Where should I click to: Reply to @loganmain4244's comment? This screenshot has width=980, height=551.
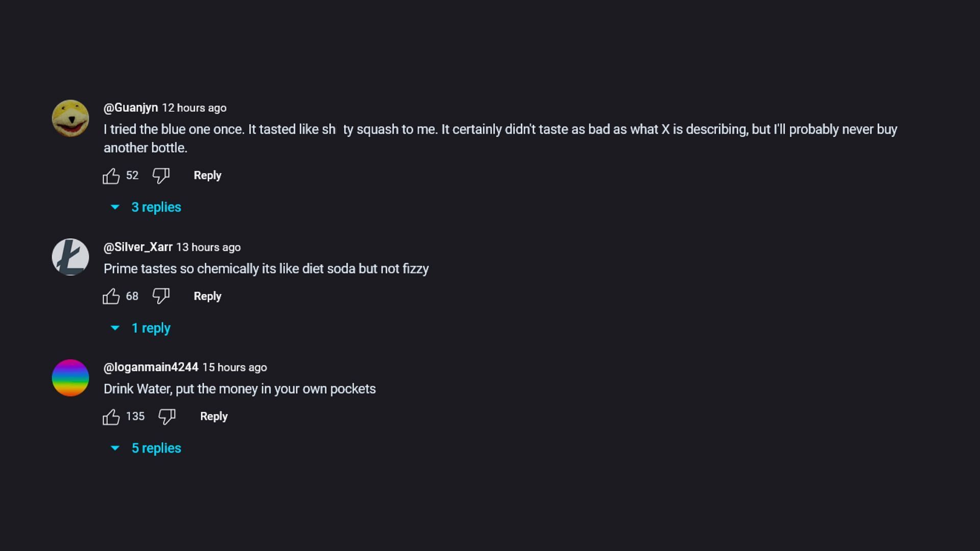(x=213, y=416)
